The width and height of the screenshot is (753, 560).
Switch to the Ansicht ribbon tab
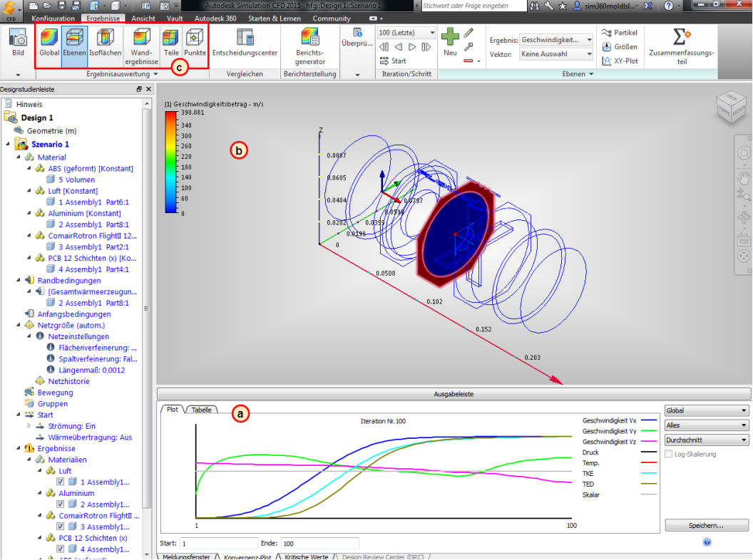(x=143, y=19)
